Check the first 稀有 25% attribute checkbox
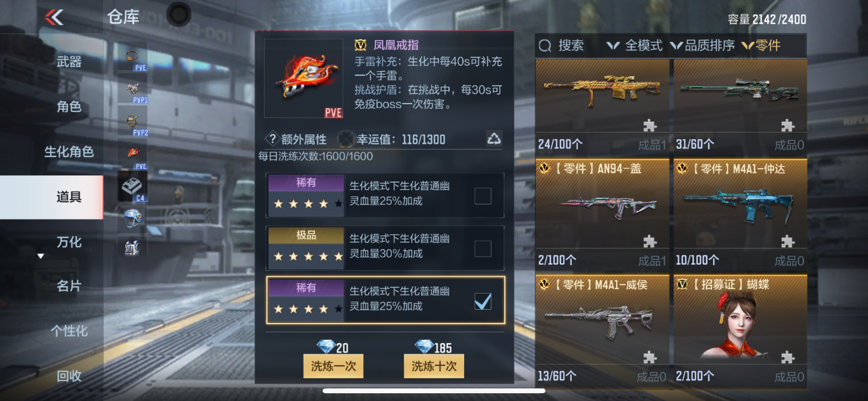Image resolution: width=868 pixels, height=401 pixels. tap(482, 196)
